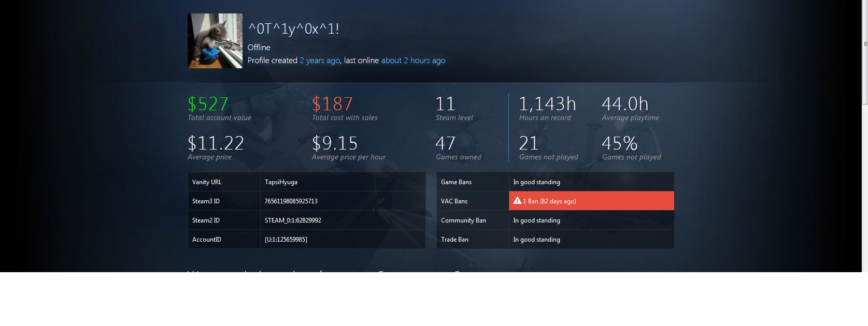Click the Vanity URL row label
Screen dimensions: 868x326
pos(207,182)
